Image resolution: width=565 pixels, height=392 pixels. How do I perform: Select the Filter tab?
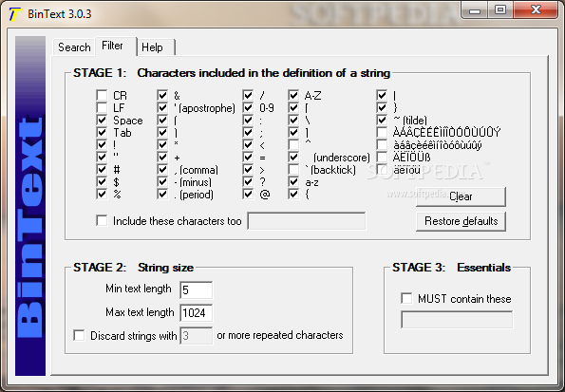click(x=116, y=46)
